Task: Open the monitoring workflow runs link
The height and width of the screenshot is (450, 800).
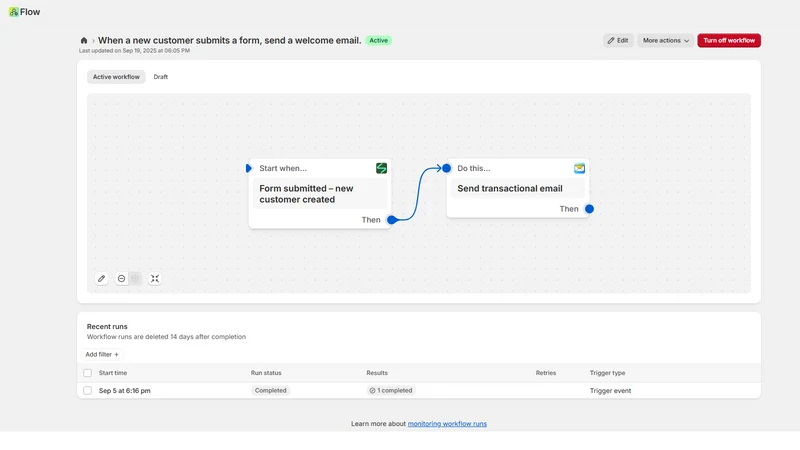Action: [x=447, y=423]
